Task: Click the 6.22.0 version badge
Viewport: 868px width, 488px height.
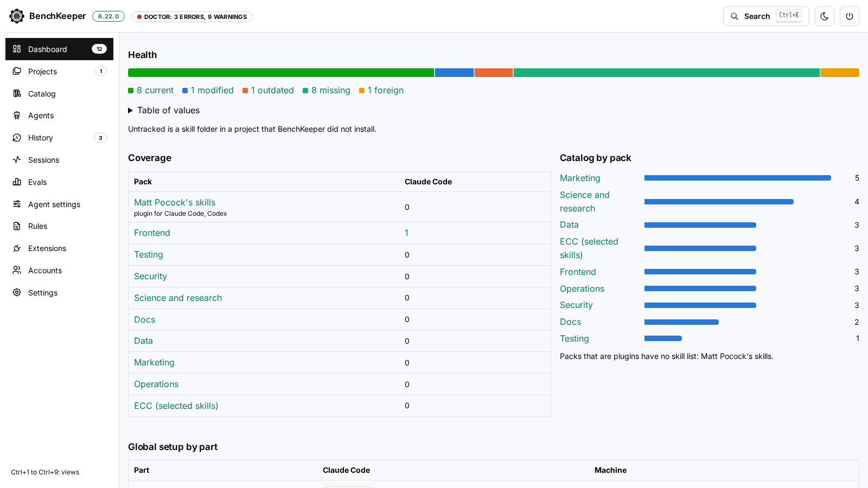Action: [108, 16]
